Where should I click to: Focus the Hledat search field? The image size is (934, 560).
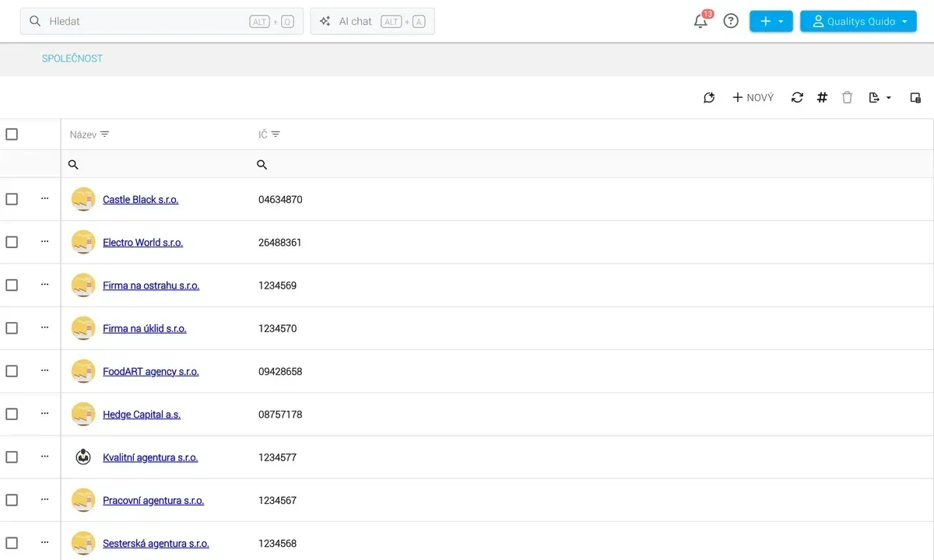click(162, 21)
